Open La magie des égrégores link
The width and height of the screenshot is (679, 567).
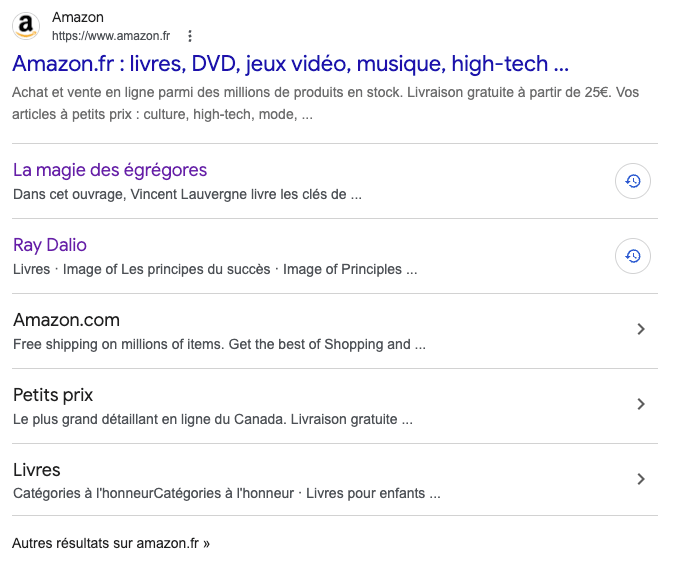110,170
